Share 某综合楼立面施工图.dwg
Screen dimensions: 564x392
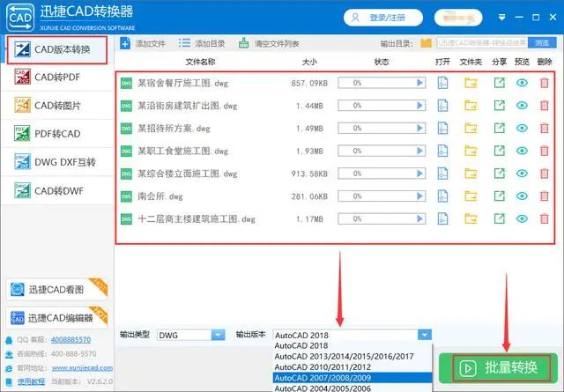coord(500,174)
